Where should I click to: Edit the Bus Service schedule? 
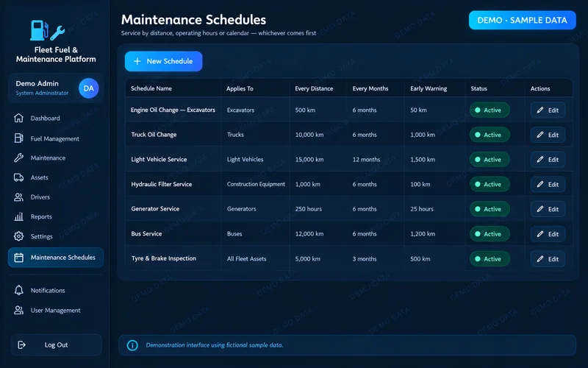pos(548,233)
